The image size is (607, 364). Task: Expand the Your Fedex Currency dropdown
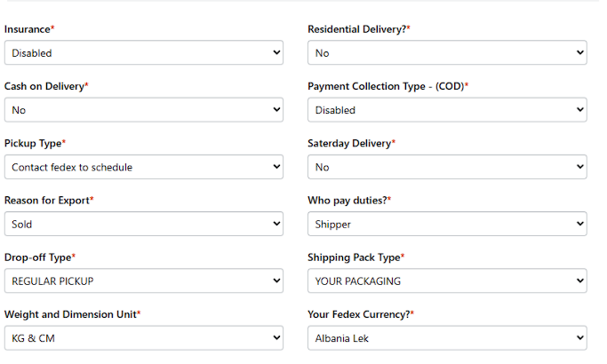pos(447,338)
